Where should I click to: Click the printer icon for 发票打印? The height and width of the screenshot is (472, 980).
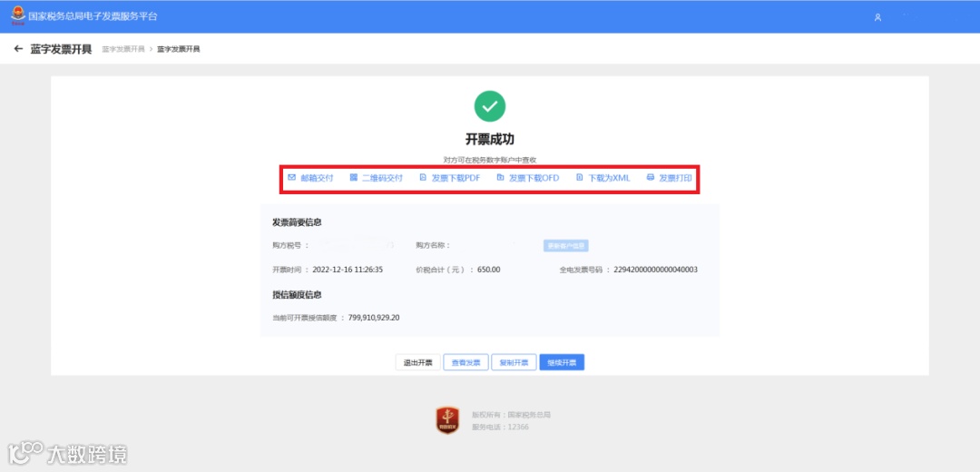(x=650, y=178)
